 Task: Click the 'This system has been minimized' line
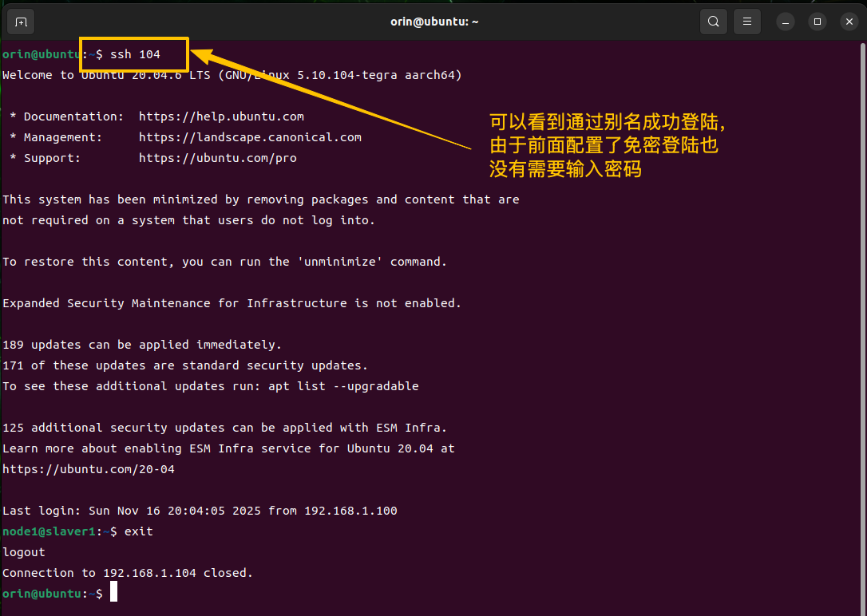[x=261, y=199]
